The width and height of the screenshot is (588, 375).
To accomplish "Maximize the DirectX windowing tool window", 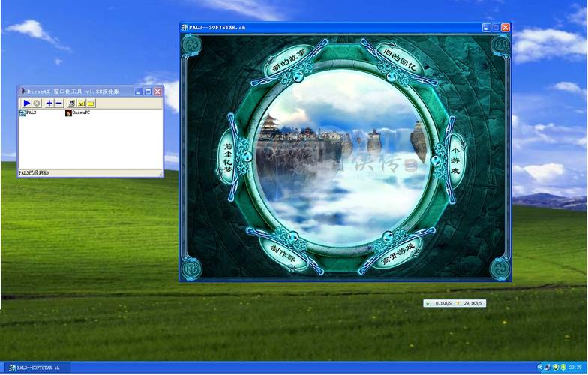I will [x=148, y=91].
